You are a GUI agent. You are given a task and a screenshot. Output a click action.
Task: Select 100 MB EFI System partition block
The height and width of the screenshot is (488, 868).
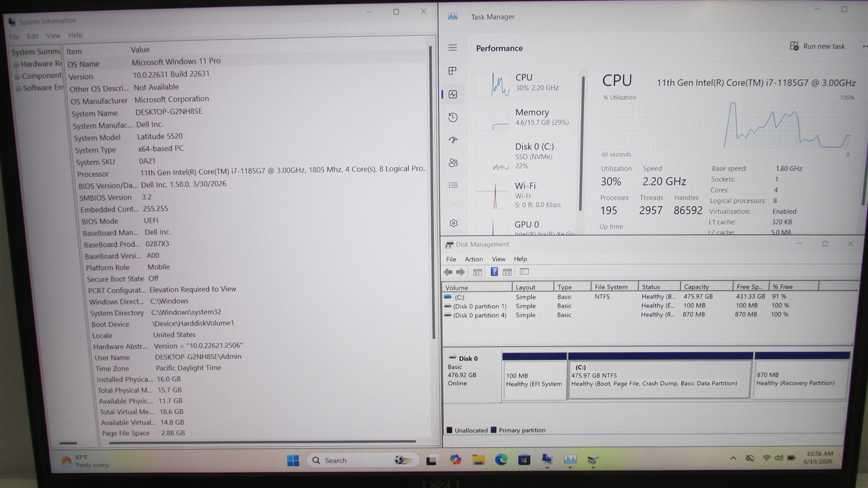[x=534, y=376]
